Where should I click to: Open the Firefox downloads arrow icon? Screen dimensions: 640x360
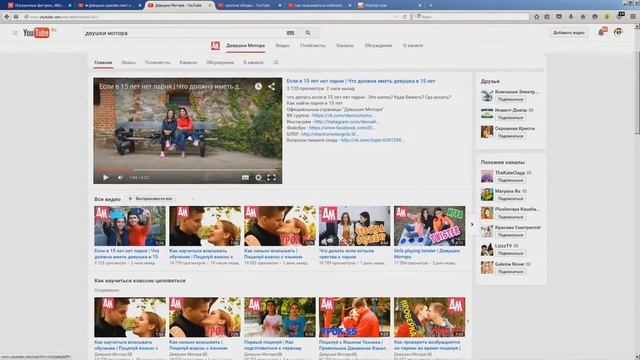coord(571,17)
